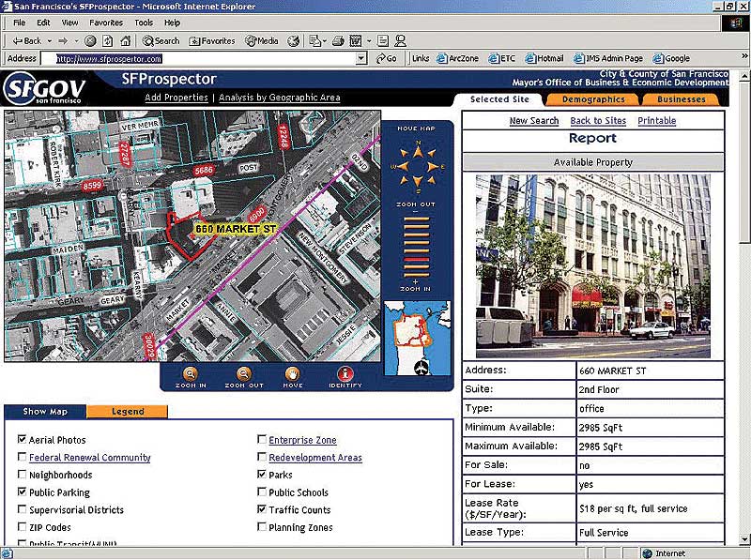Pan the map south with the compass arrow

coord(418,182)
